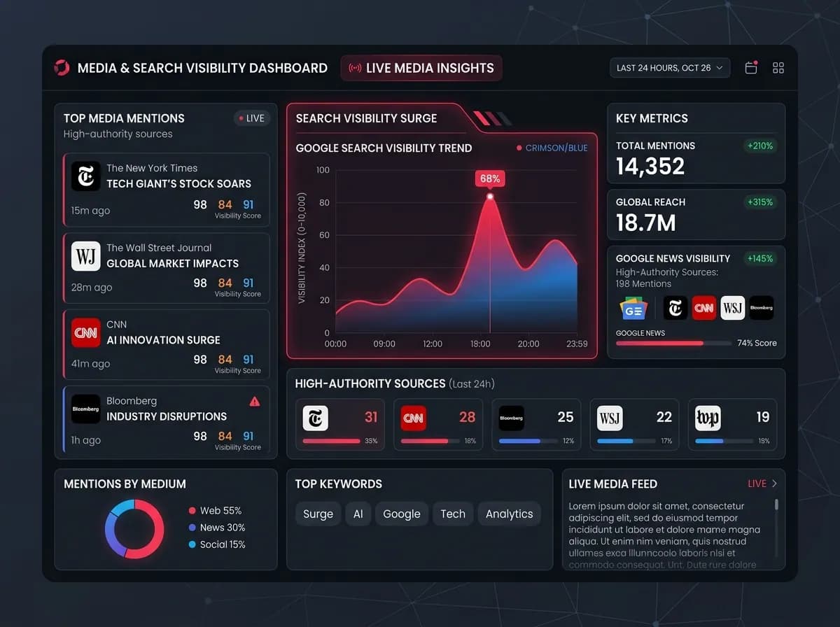The height and width of the screenshot is (627, 840).
Task: Click the Google News 74% score progress bar
Action: 673,344
